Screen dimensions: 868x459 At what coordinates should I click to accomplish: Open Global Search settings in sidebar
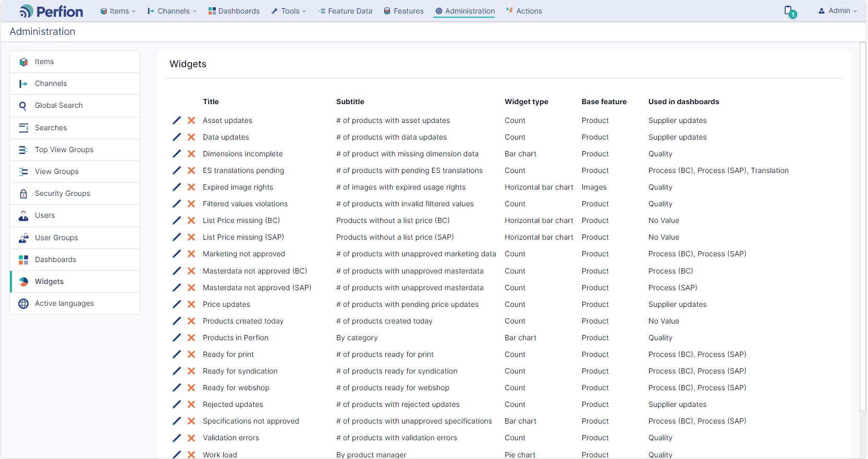point(75,105)
